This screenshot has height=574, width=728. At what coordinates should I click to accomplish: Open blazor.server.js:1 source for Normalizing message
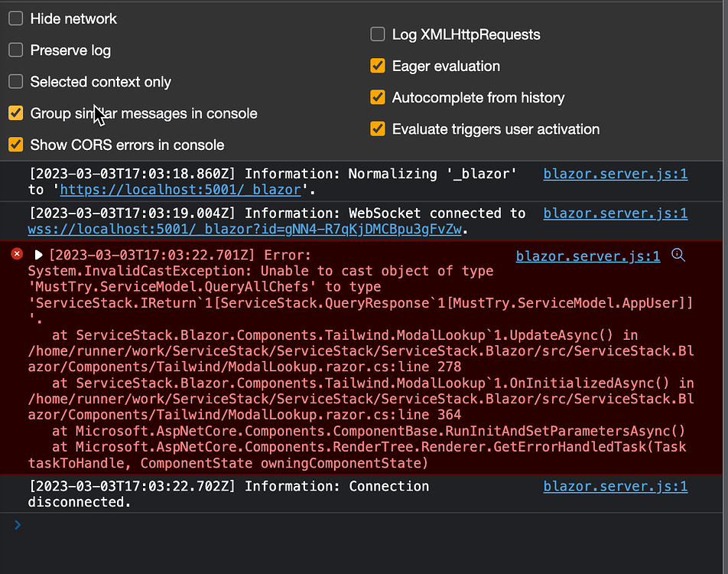tap(615, 174)
